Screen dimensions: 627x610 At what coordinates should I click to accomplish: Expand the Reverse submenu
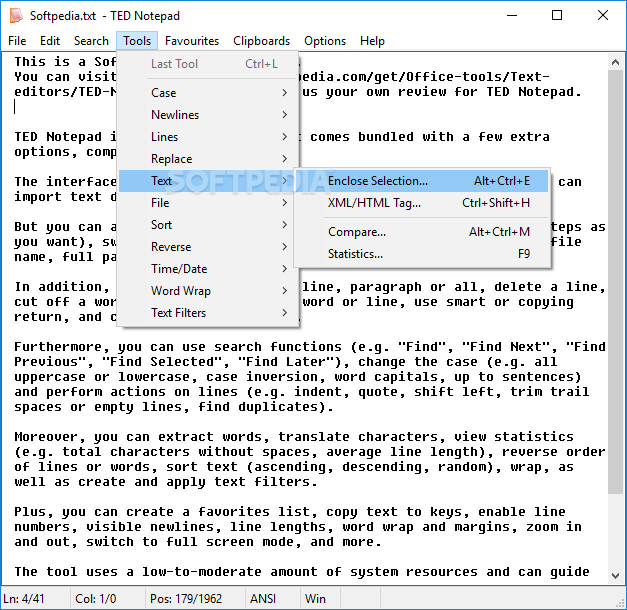tap(208, 247)
